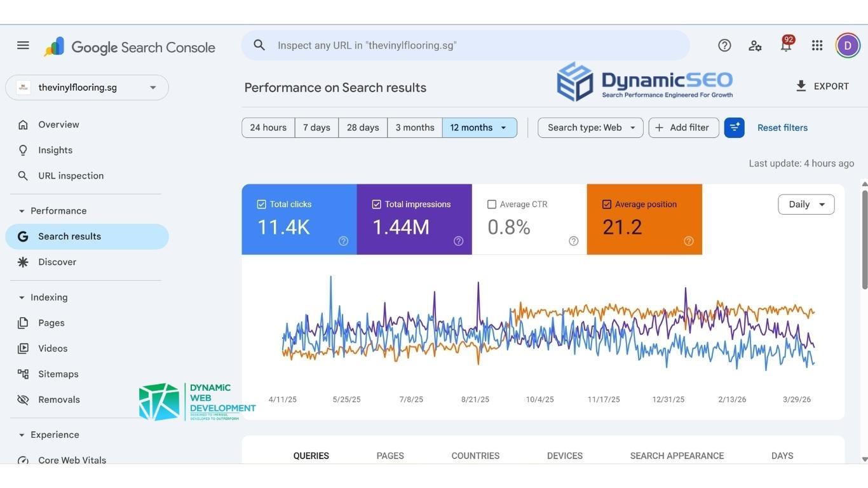
Task: Click the Removals crossed-eye icon
Action: [x=23, y=400]
